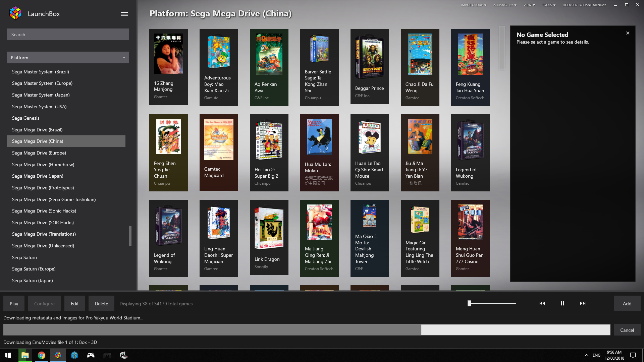Select Sega Mega Drive (Homebrew) platform
644x362 pixels.
point(66,165)
